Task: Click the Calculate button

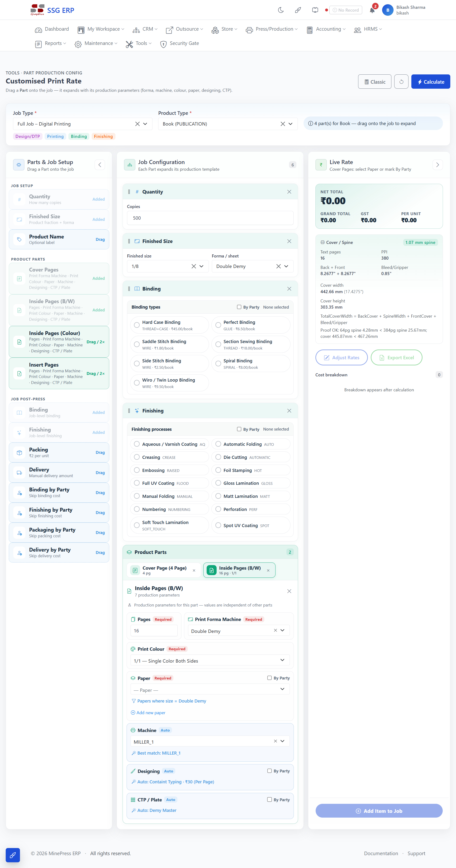Action: click(x=430, y=82)
